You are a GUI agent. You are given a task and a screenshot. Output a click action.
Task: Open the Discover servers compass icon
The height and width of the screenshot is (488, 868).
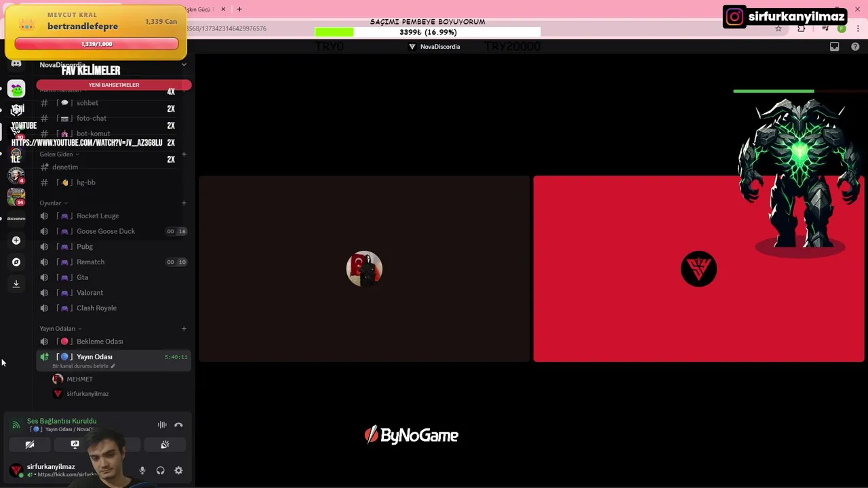coord(16,262)
